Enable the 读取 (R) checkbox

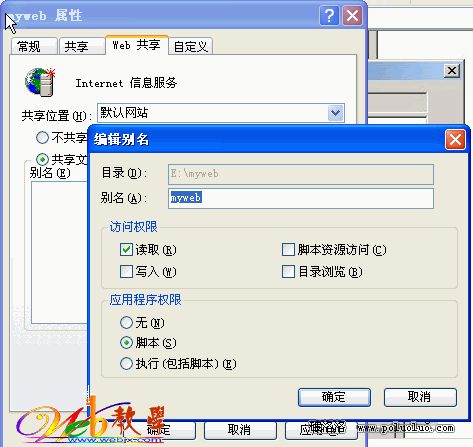[126, 249]
